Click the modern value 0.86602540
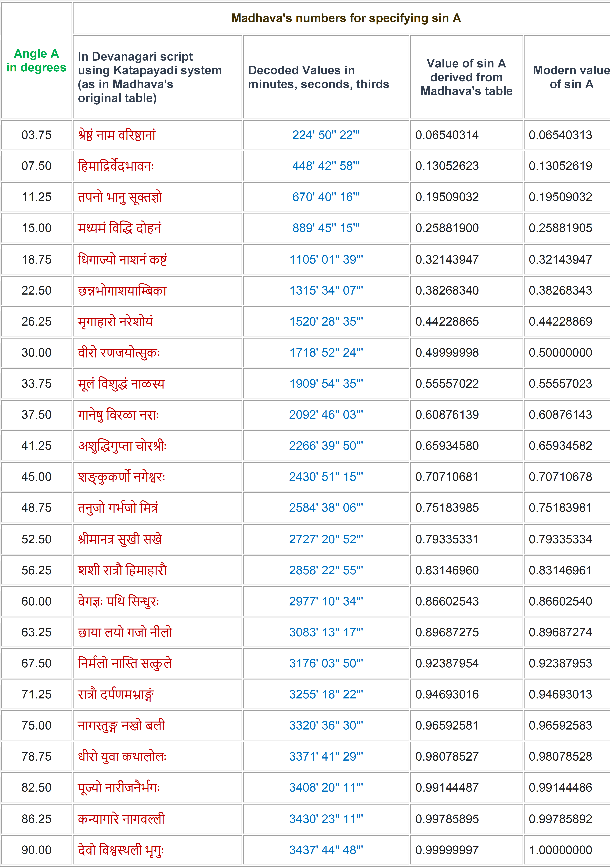 pyautogui.click(x=560, y=601)
